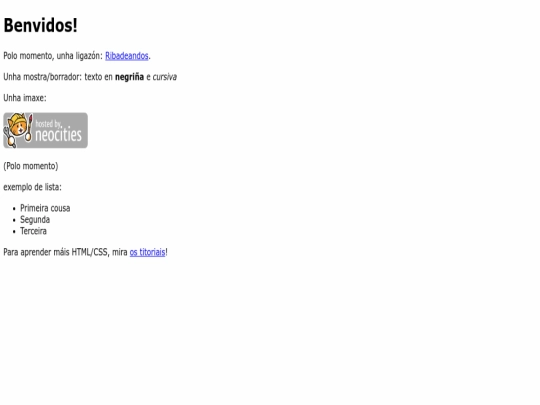540x405 pixels.
Task: Click the 'Para aprender máis HTML/CSS' text
Action: tap(55, 252)
